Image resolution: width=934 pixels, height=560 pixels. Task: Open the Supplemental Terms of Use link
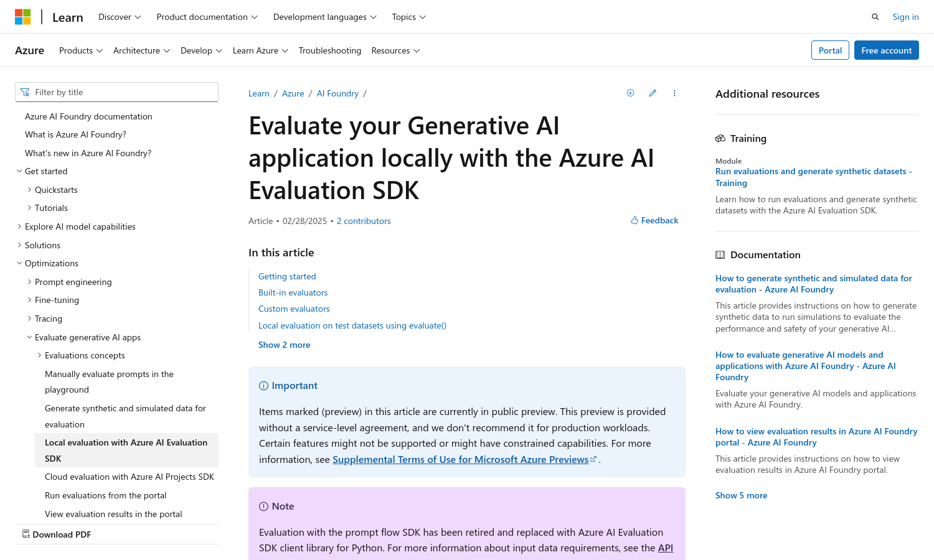461,459
